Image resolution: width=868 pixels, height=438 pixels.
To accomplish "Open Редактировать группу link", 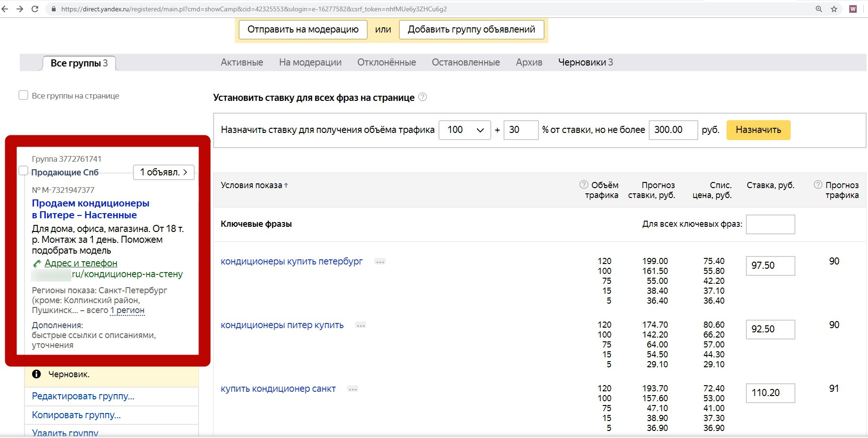I will click(83, 397).
